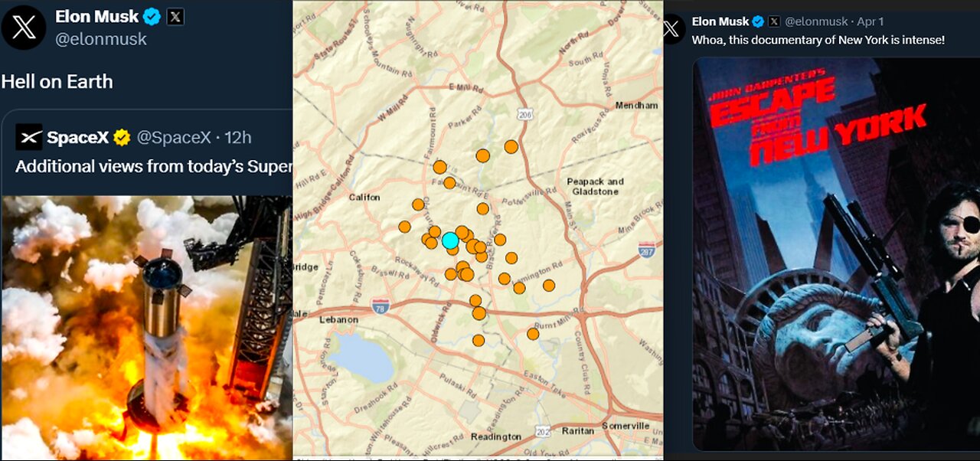Click the Interstate 287 shield on map
The width and height of the screenshot is (980, 461).
pyautogui.click(x=645, y=250)
